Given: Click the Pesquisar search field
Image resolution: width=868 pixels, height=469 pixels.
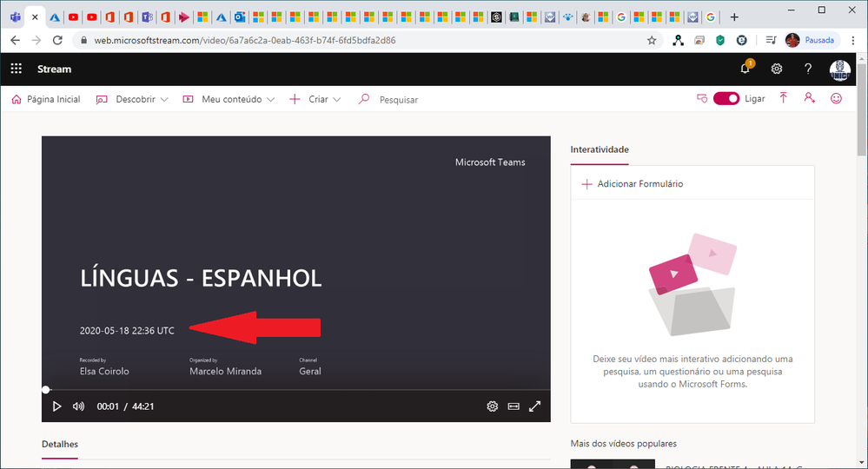Looking at the screenshot, I should [x=399, y=100].
